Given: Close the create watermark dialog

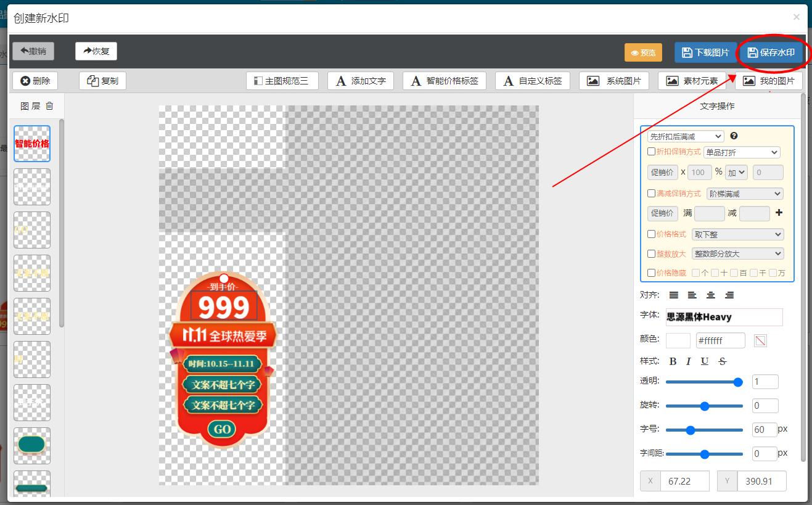Looking at the screenshot, I should (797, 17).
